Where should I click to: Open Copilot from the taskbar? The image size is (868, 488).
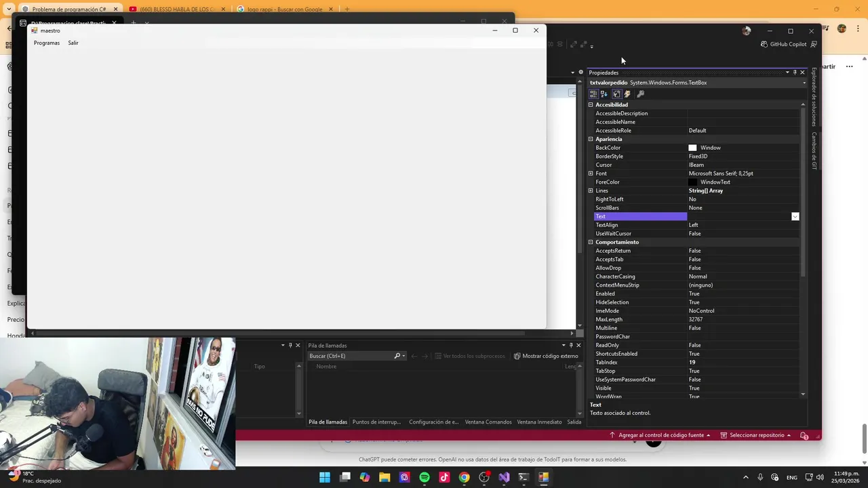[365, 477]
